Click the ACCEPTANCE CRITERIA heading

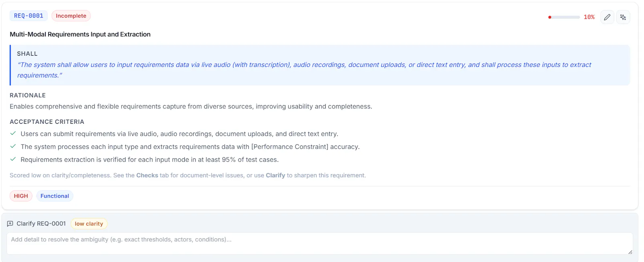tap(47, 122)
